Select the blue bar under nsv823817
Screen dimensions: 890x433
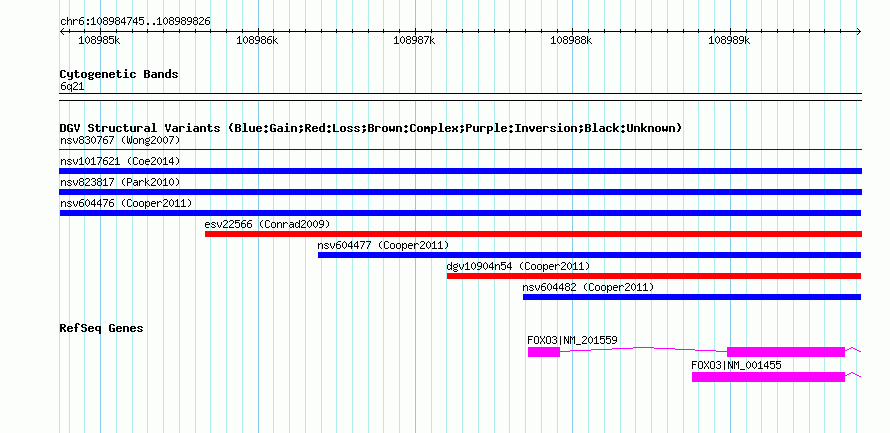pos(460,192)
